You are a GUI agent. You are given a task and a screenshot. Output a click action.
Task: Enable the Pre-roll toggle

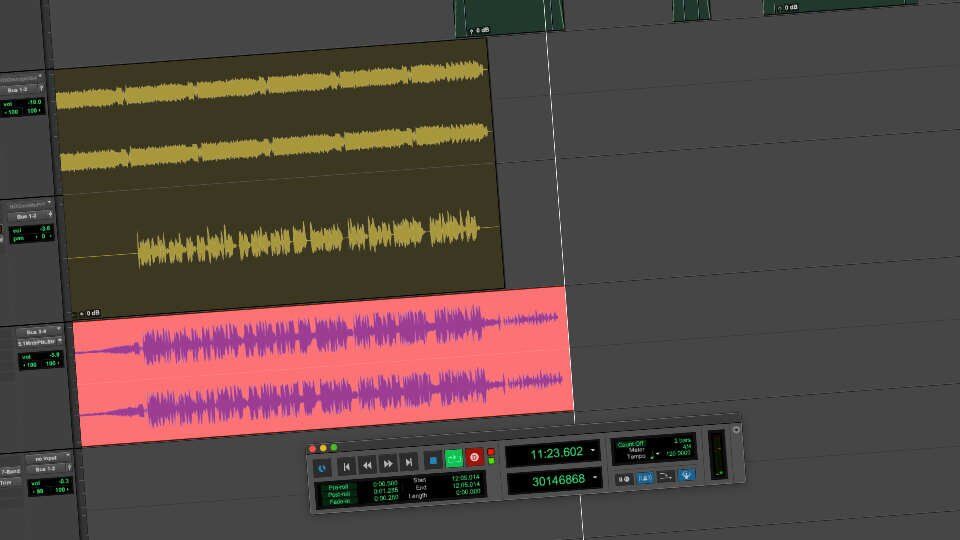(338, 487)
